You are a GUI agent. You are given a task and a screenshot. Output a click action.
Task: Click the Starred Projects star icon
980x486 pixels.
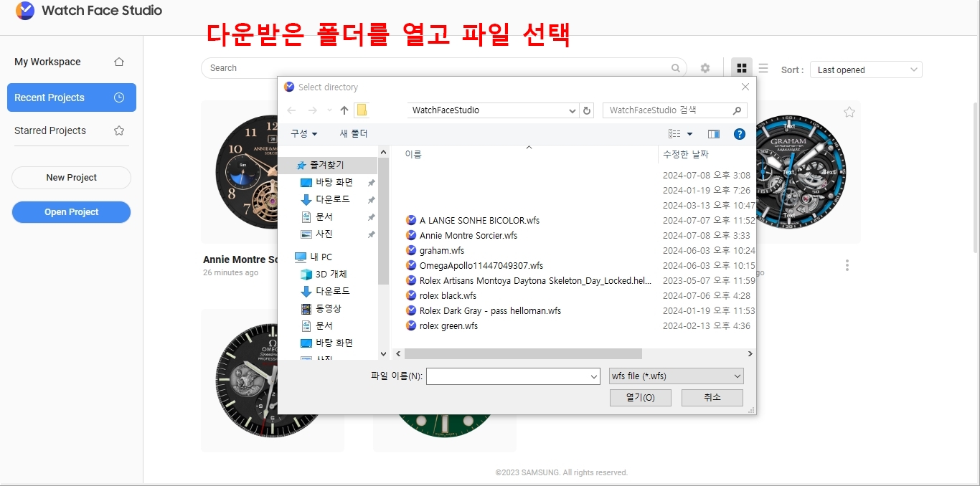(119, 130)
